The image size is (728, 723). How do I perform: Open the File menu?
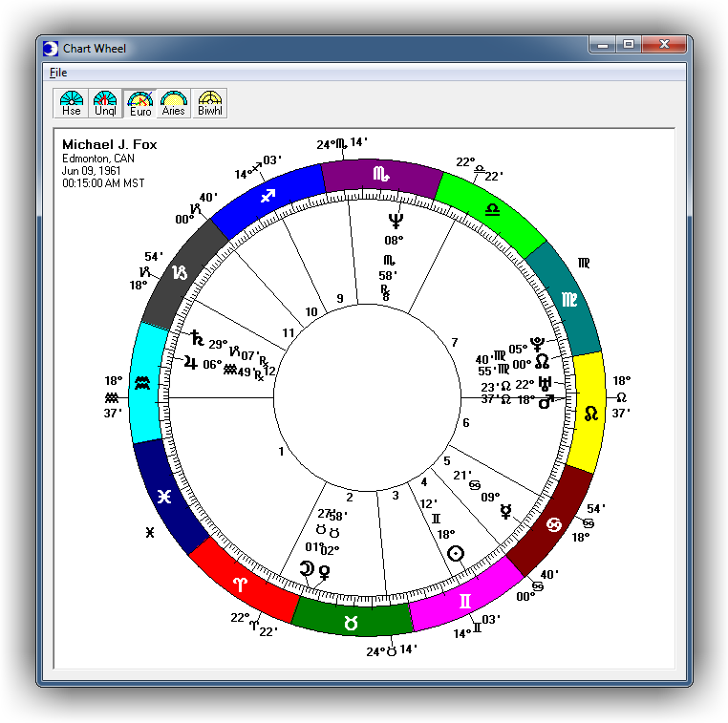click(58, 73)
